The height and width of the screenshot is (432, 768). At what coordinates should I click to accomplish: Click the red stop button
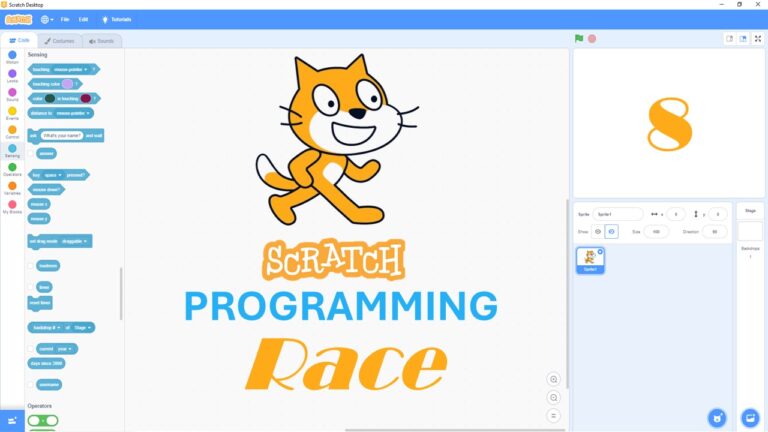[592, 39]
